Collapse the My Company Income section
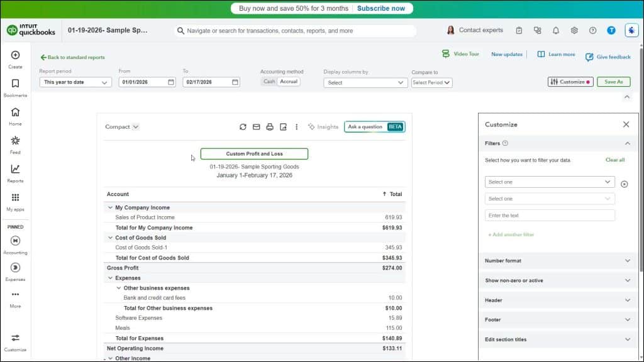The image size is (644, 362). pyautogui.click(x=111, y=207)
